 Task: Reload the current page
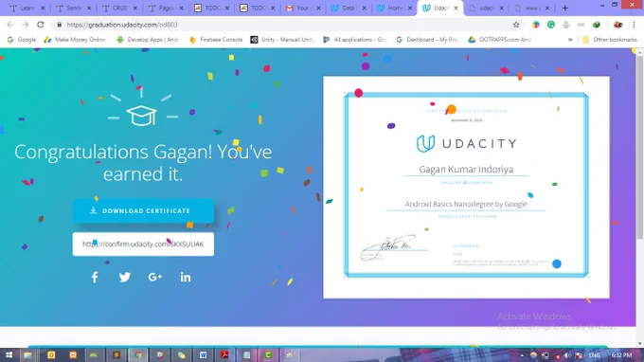coord(40,25)
